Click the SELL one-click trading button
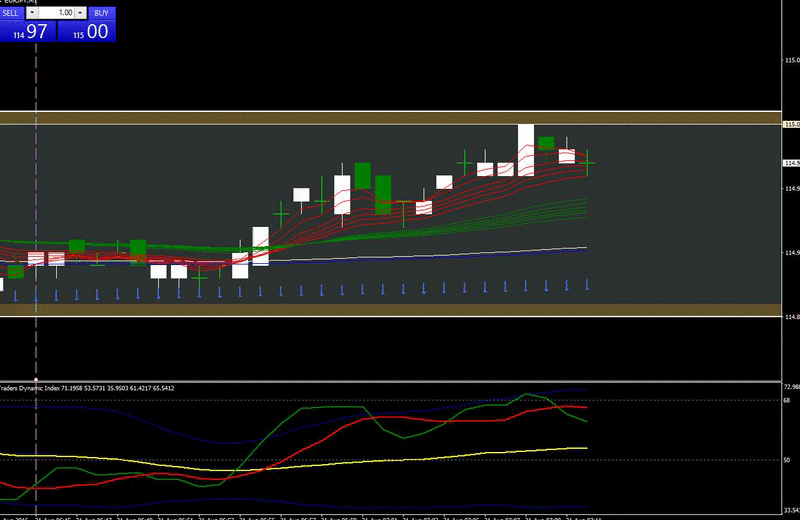Image resolution: width=800 pixels, height=520 pixels. pyautogui.click(x=11, y=13)
